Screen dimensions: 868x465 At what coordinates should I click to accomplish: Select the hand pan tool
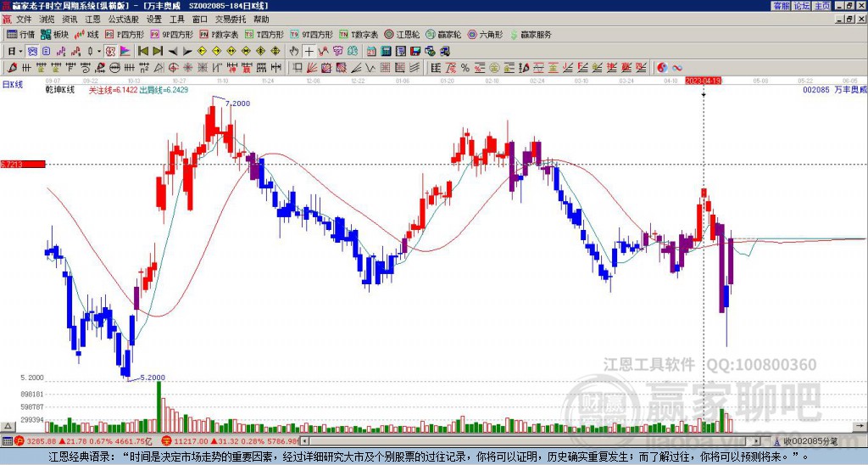tap(294, 52)
